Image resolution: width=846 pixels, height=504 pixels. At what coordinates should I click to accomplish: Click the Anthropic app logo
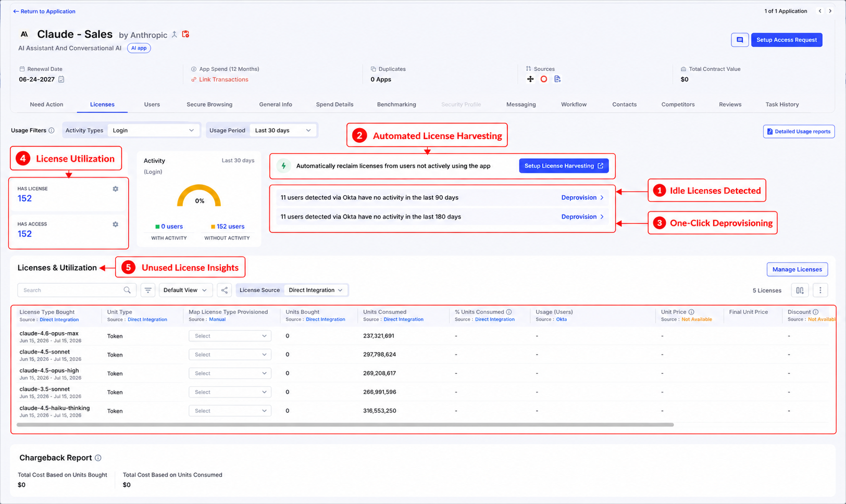(x=24, y=34)
